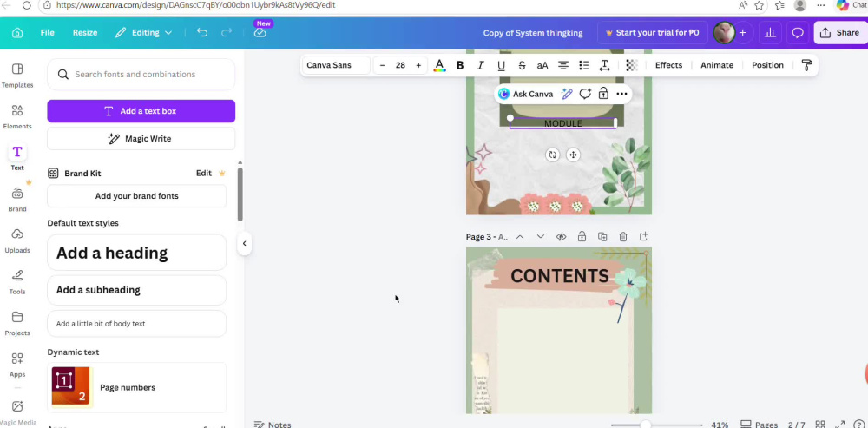Click move handle below MODULE text
Screen dimensions: 868x428
[573, 155]
